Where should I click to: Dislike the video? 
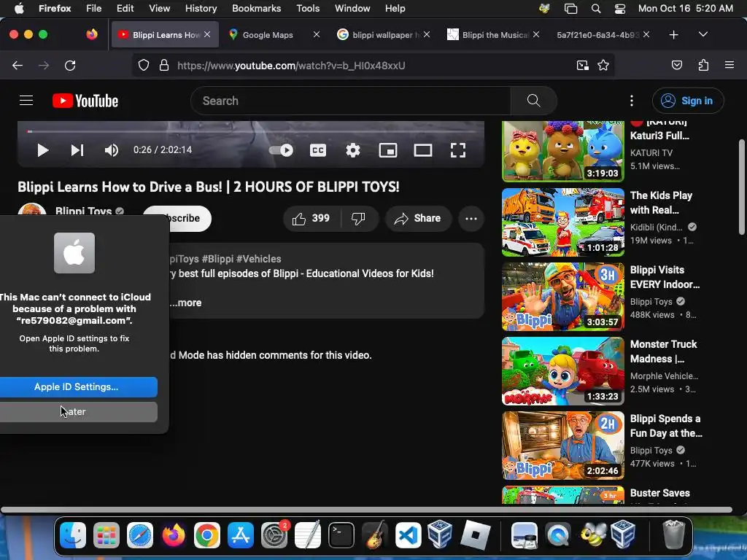coord(359,218)
